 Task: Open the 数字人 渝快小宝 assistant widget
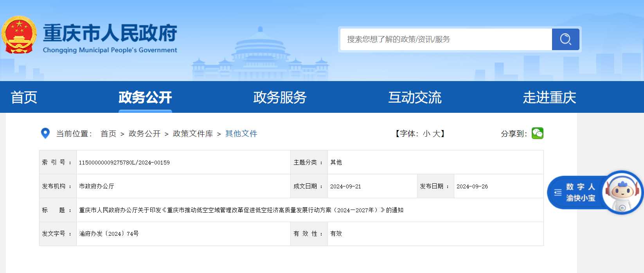[595, 192]
